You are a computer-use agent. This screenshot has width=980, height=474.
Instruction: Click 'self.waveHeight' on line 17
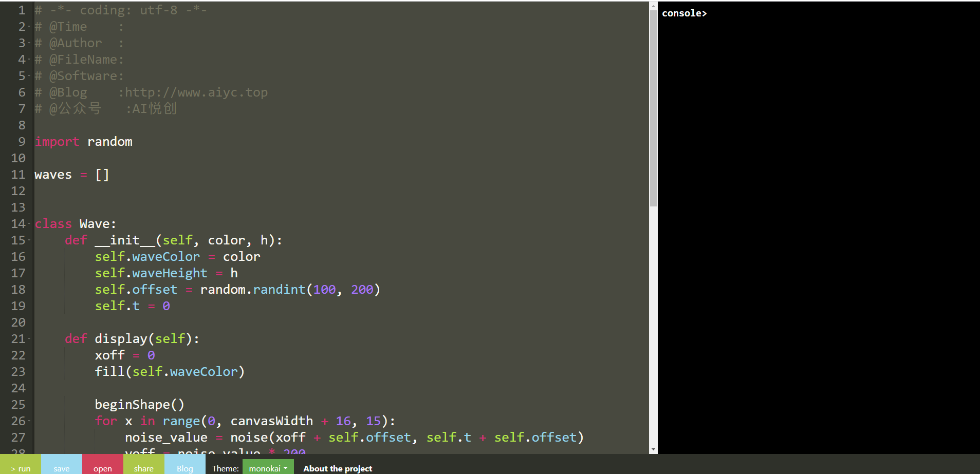click(x=151, y=273)
